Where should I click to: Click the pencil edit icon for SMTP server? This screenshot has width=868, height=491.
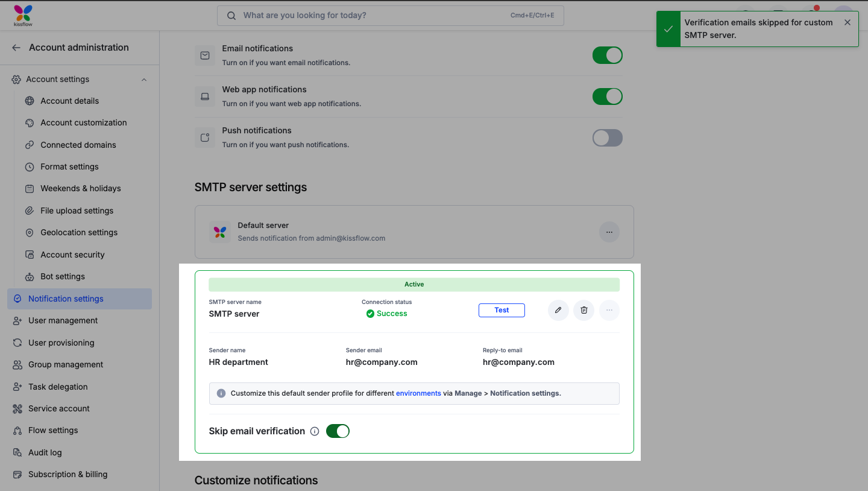click(558, 310)
